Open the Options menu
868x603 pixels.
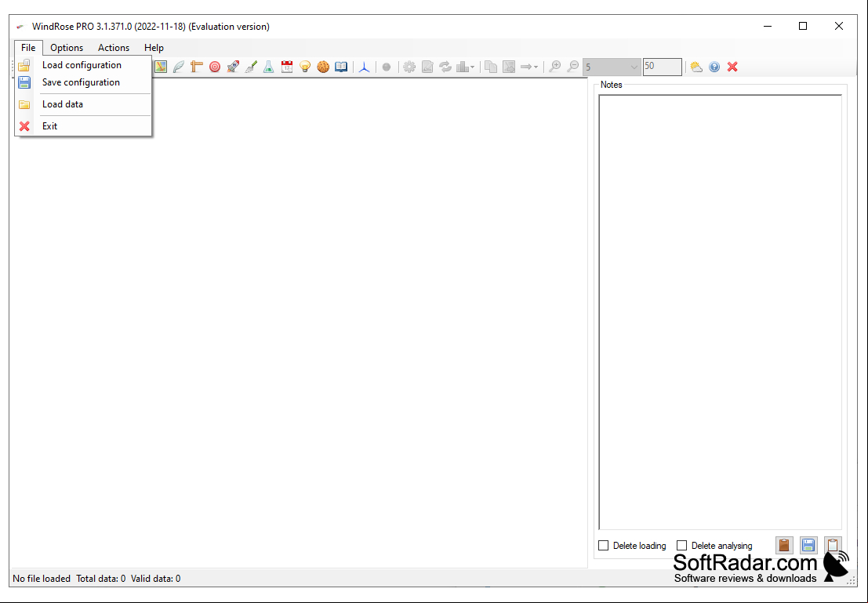tap(67, 48)
